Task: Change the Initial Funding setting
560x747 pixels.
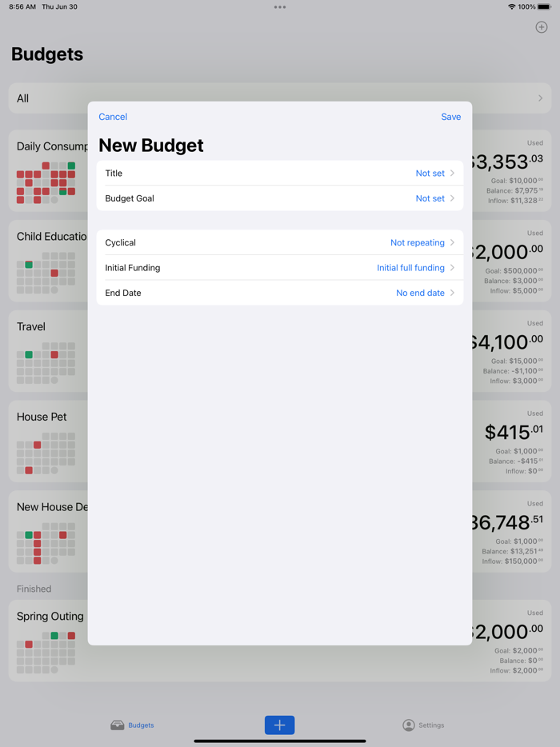Action: pos(280,267)
